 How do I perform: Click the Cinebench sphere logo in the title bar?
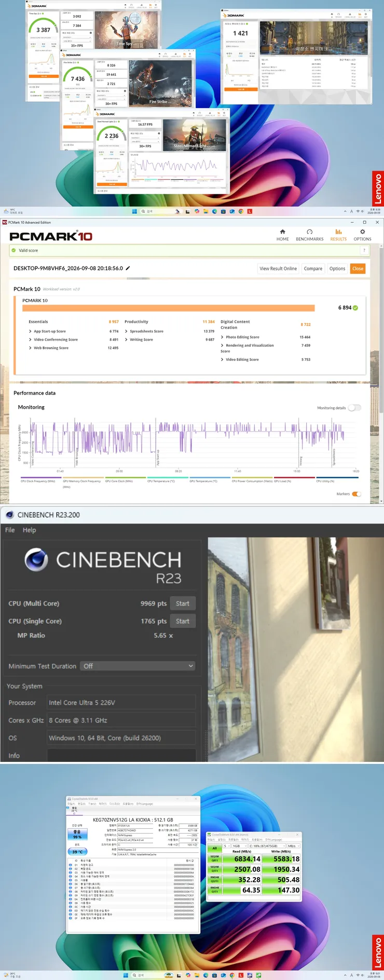click(9, 515)
